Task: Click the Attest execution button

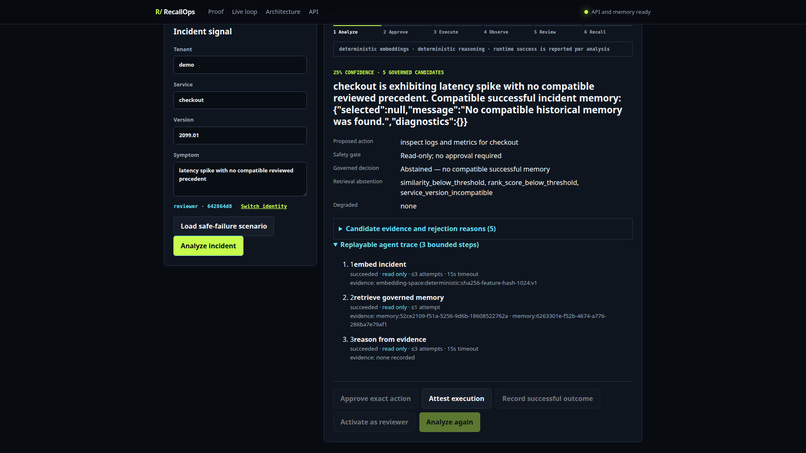Action: coord(456,398)
